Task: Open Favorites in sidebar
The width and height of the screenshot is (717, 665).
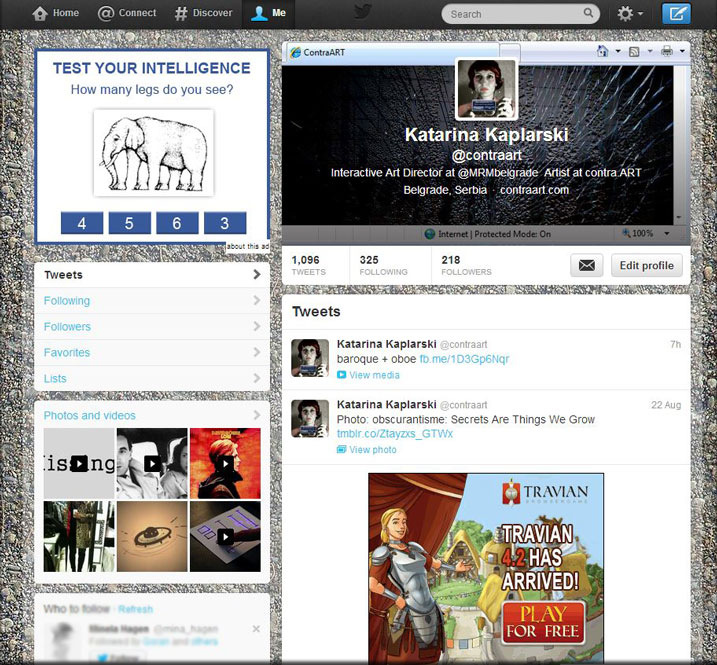Action: [152, 353]
